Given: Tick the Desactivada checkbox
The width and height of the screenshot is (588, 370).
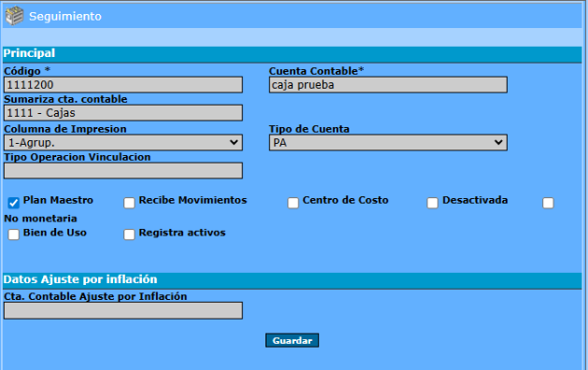Looking at the screenshot, I should coord(433,203).
